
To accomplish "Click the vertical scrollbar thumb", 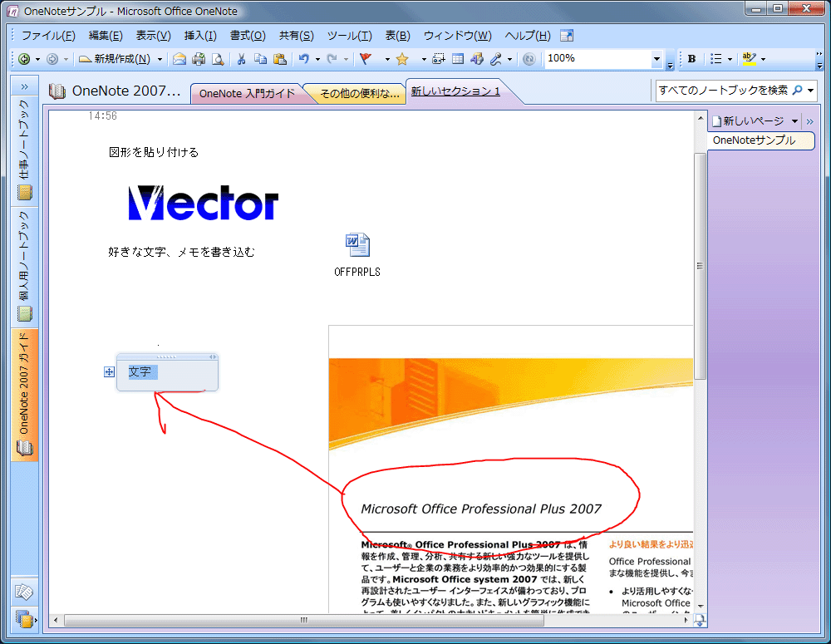I will 700,266.
